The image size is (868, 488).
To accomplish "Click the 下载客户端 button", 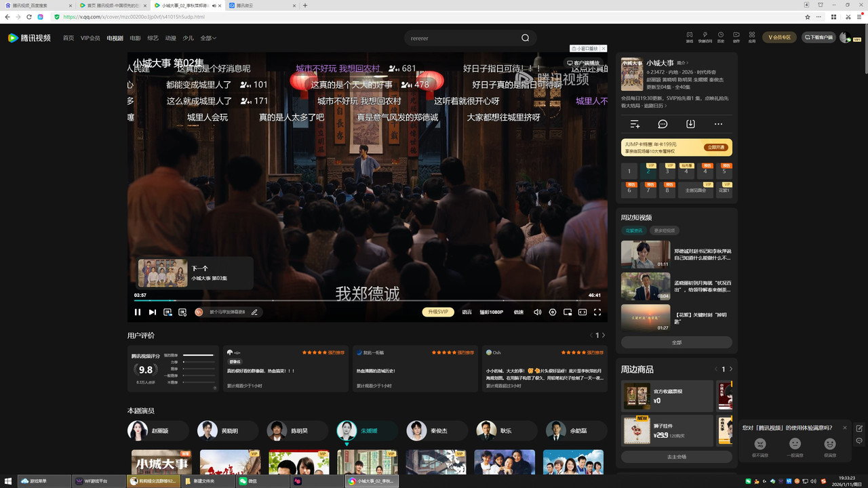I will point(818,37).
